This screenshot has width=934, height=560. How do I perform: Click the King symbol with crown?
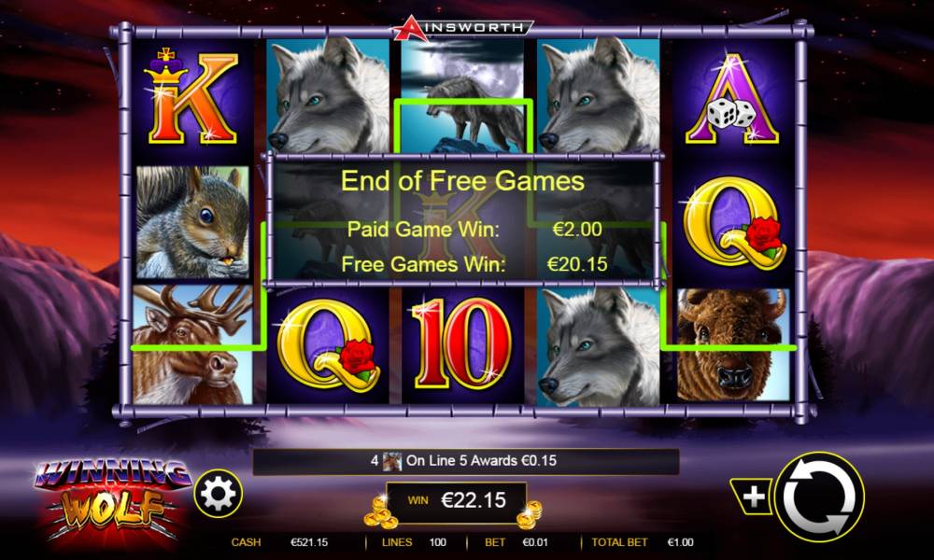click(x=191, y=98)
